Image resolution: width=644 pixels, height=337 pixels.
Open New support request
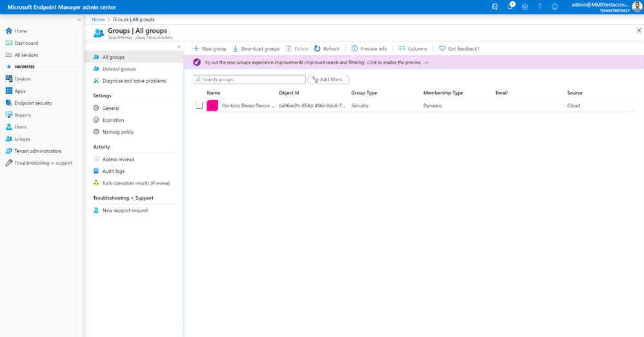pyautogui.click(x=120, y=210)
